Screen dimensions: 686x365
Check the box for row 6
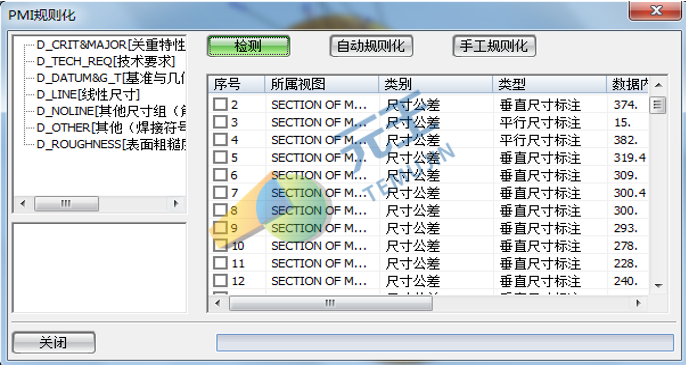220,175
